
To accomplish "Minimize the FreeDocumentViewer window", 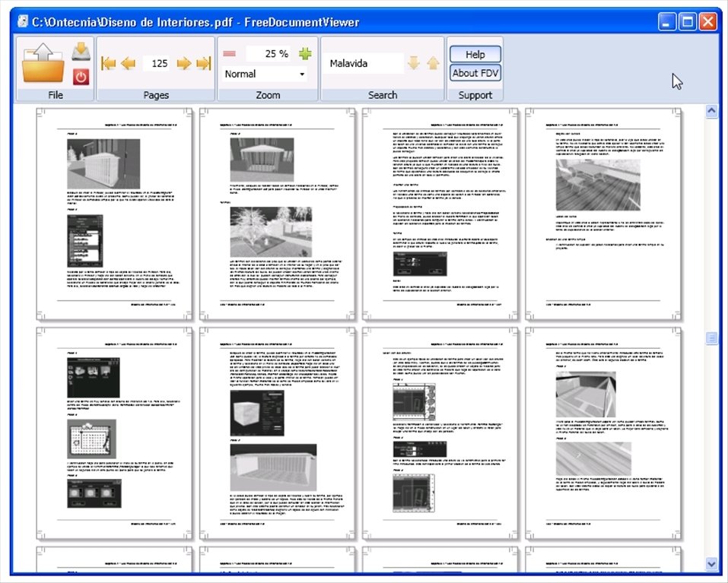I will pyautogui.click(x=666, y=22).
